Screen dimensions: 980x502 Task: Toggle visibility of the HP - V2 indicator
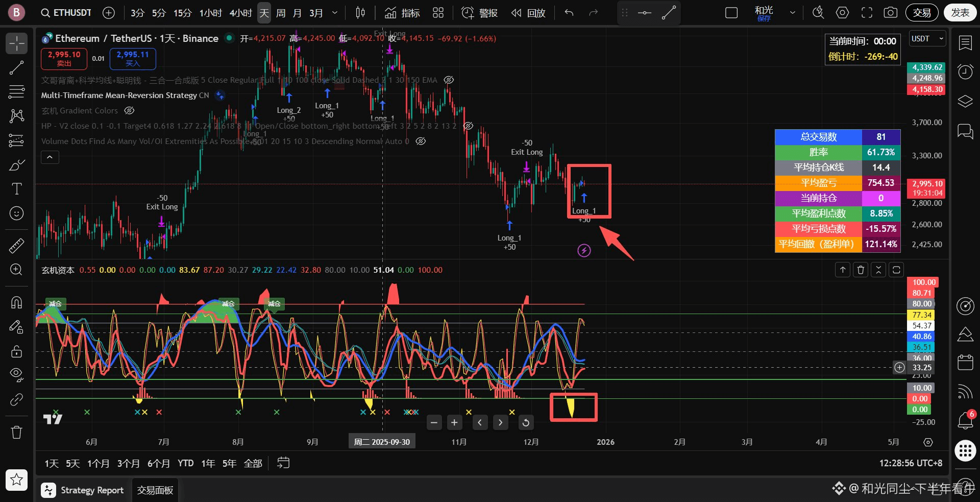click(468, 126)
